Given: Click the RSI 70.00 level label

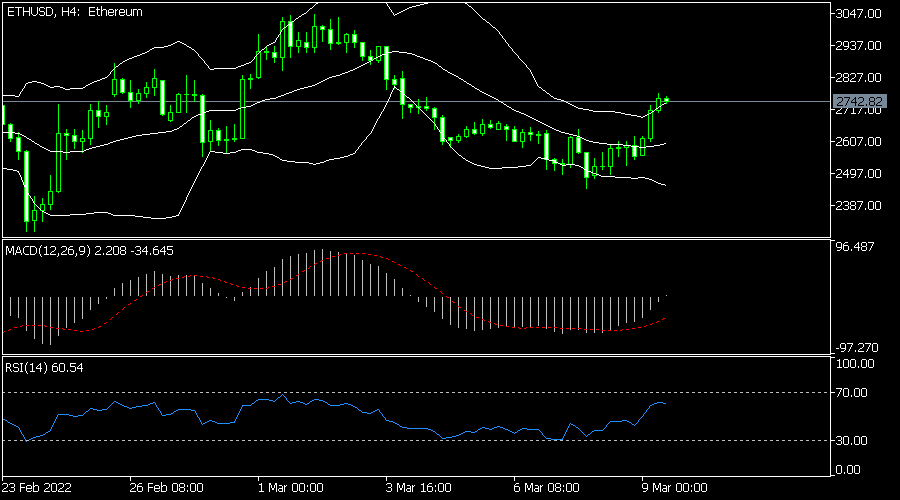Looking at the screenshot, I should (x=852, y=393).
